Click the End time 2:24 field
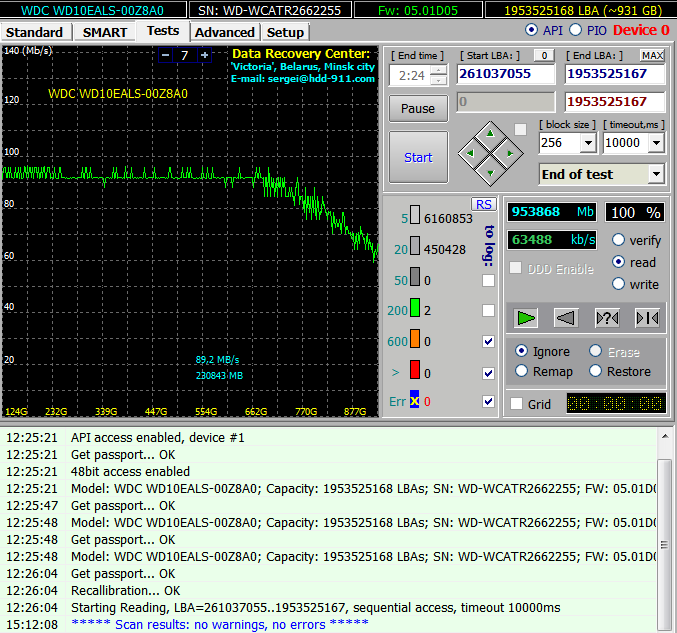677x633 pixels. [x=410, y=76]
